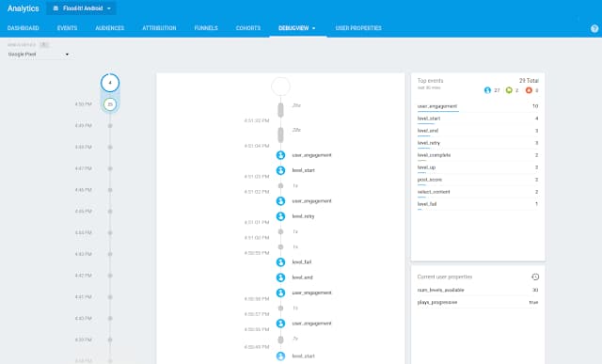Go to the User Properties tab

pos(358,28)
